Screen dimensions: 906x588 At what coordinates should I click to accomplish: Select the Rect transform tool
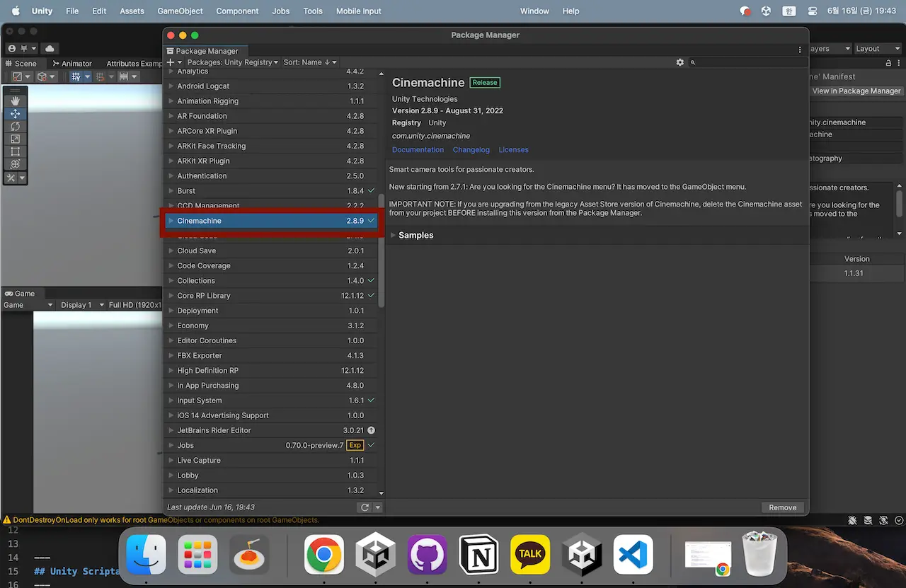click(15, 151)
